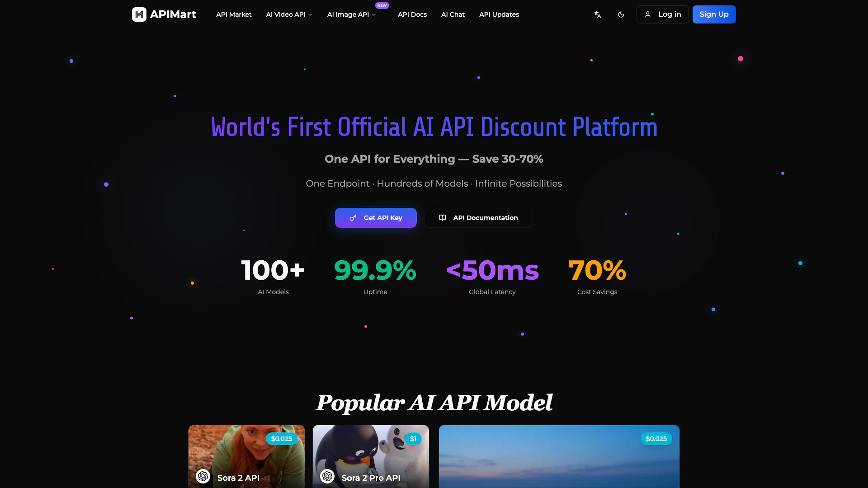This screenshot has width=868, height=488.
Task: Open API Updates in the navbar
Action: [499, 14]
